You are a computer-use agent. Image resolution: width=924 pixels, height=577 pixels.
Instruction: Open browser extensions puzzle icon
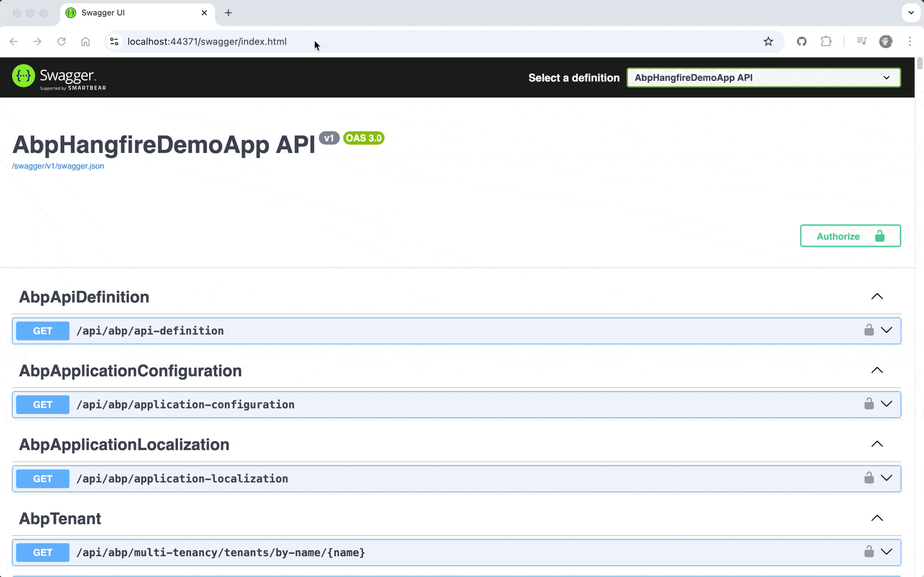(x=826, y=42)
